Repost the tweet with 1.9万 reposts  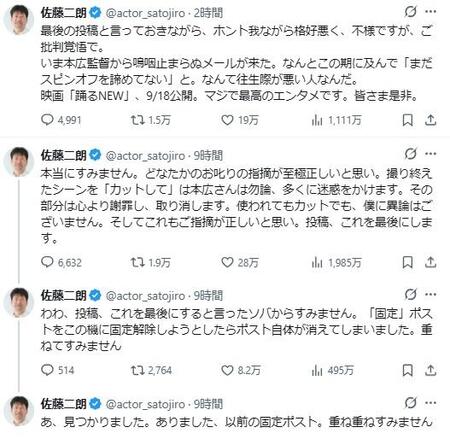(137, 263)
